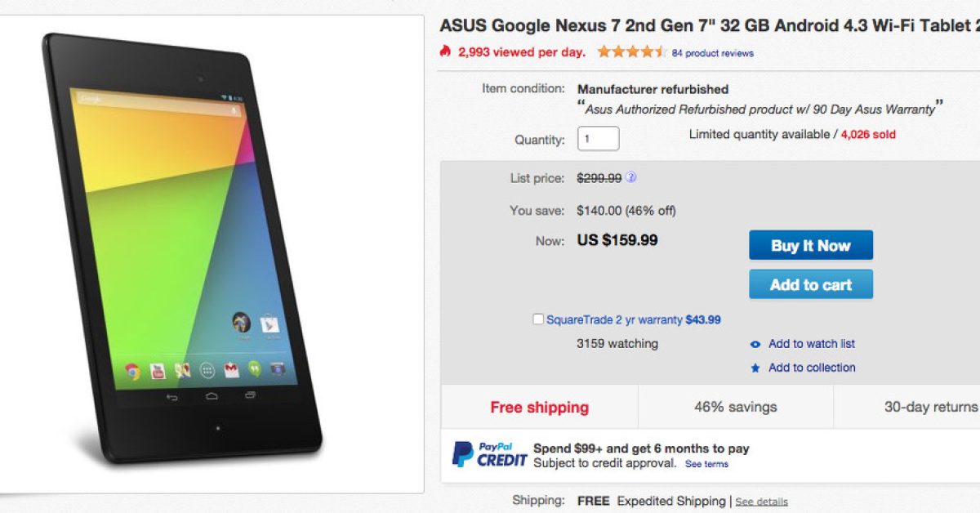The width and height of the screenshot is (980, 513).
Task: Click the Chrome icon on tablet screen
Action: [x=132, y=372]
